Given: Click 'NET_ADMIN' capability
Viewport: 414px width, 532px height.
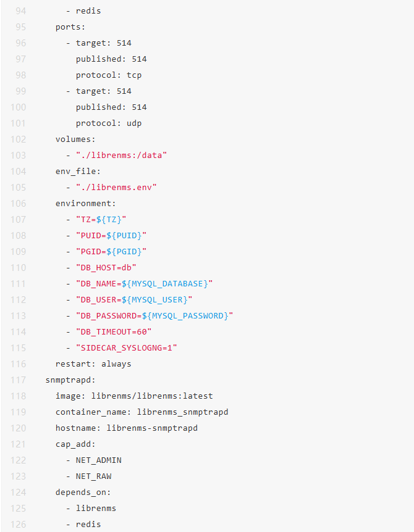Looking at the screenshot, I should click(98, 460).
